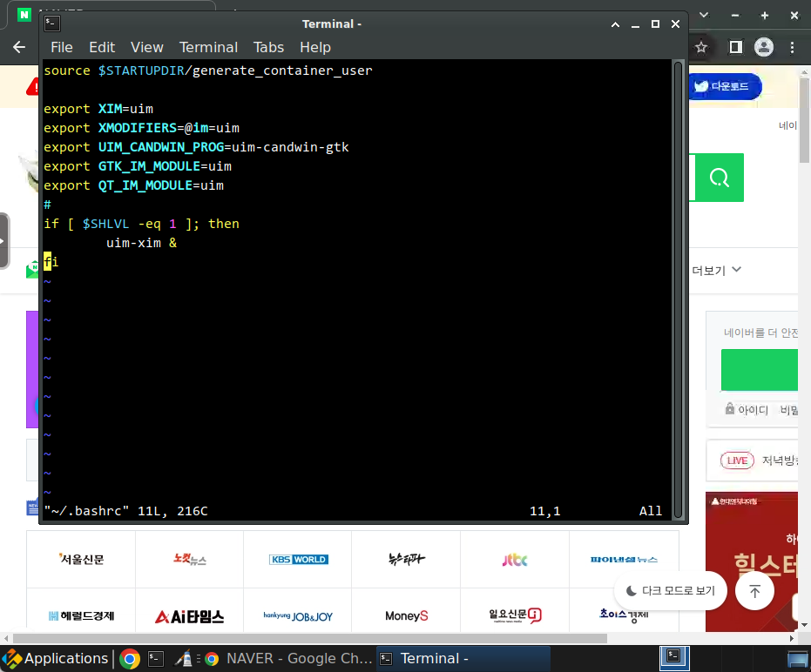The image size is (811, 672).
Task: Roll up the Terminal window with arrow button
Action: click(x=616, y=24)
